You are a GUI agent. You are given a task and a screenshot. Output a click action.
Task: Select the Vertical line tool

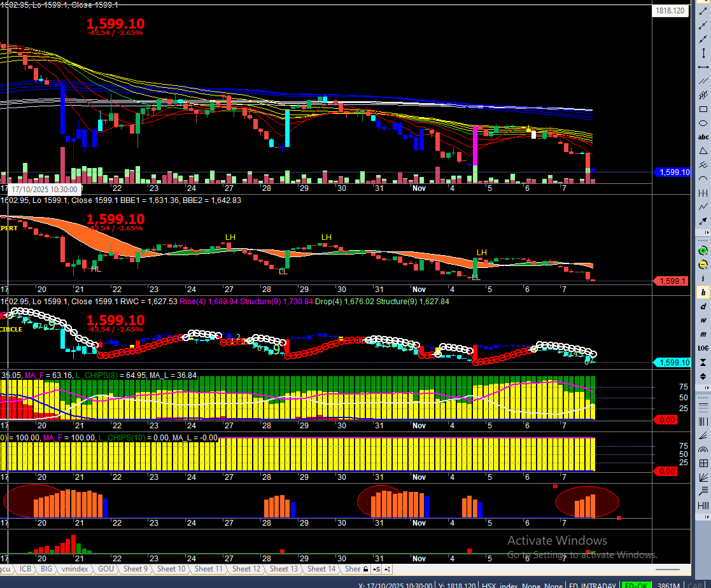click(703, 53)
